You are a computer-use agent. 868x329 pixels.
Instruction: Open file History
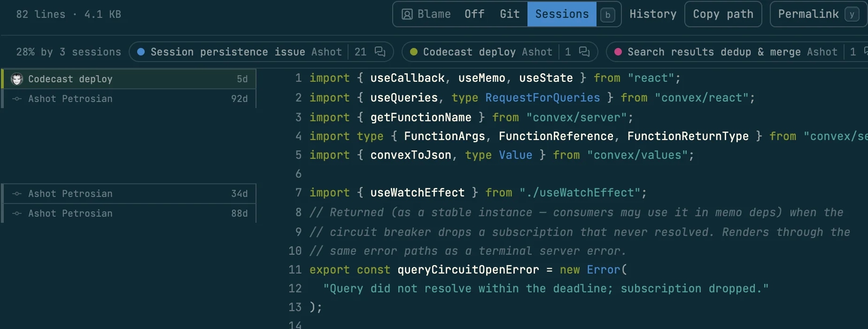click(653, 14)
